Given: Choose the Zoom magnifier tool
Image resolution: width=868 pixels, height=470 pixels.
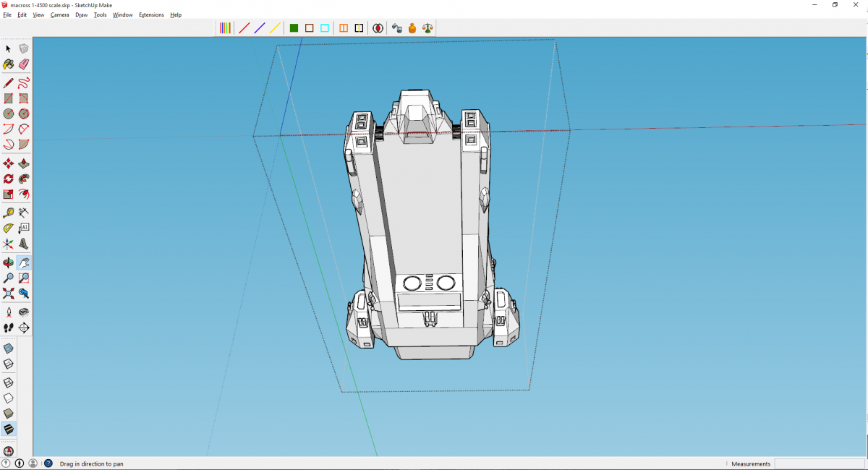Looking at the screenshot, I should click(x=9, y=278).
